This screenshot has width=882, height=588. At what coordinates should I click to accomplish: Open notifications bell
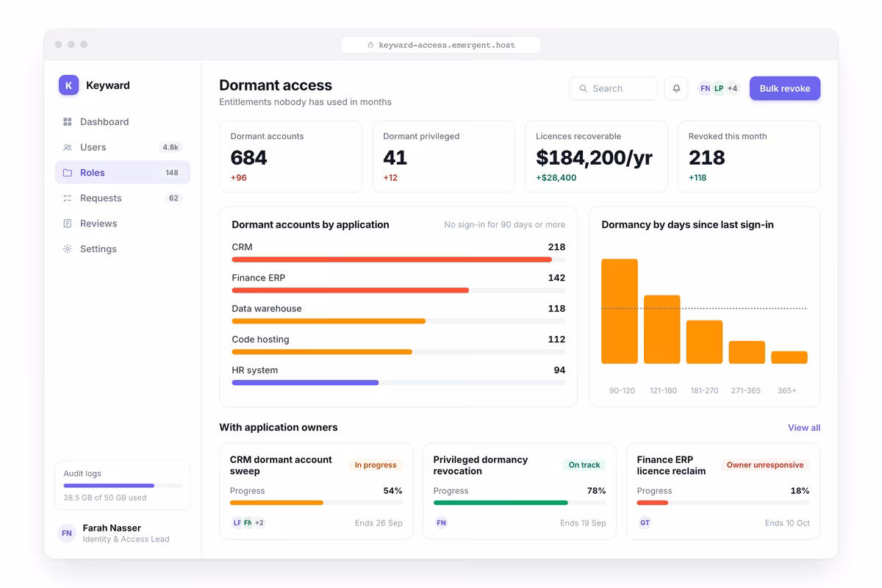(676, 88)
